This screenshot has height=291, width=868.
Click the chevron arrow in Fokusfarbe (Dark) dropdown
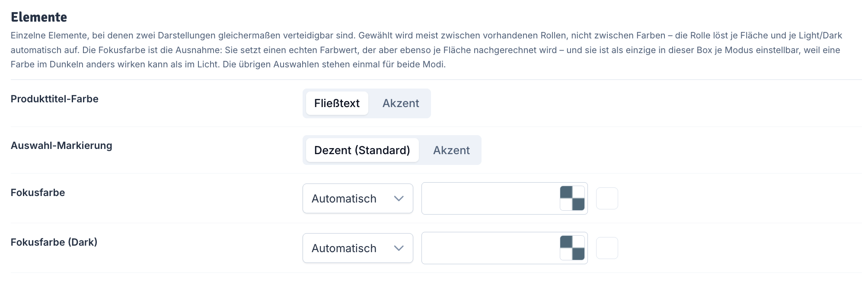[x=399, y=248]
